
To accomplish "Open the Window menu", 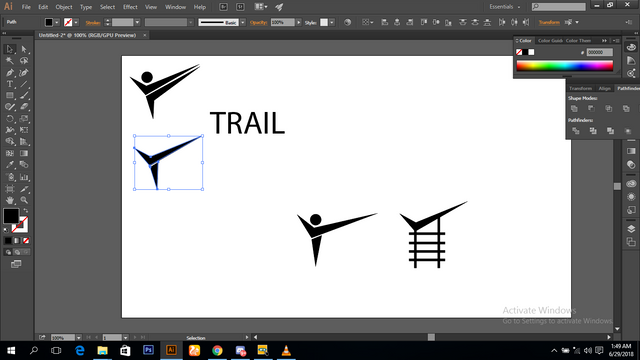I will point(175,7).
